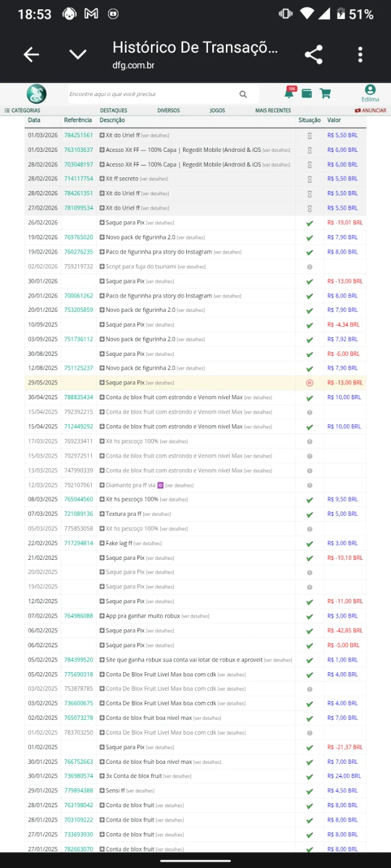Open the wallet icon in header
Image resolution: width=391 pixels, height=868 pixels.
click(307, 94)
